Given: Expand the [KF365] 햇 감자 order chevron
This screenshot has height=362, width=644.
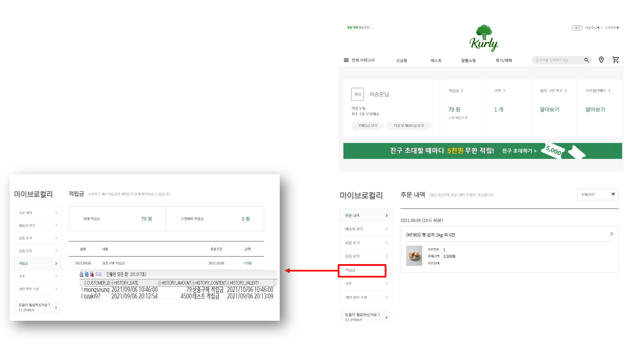Looking at the screenshot, I should click(x=611, y=234).
